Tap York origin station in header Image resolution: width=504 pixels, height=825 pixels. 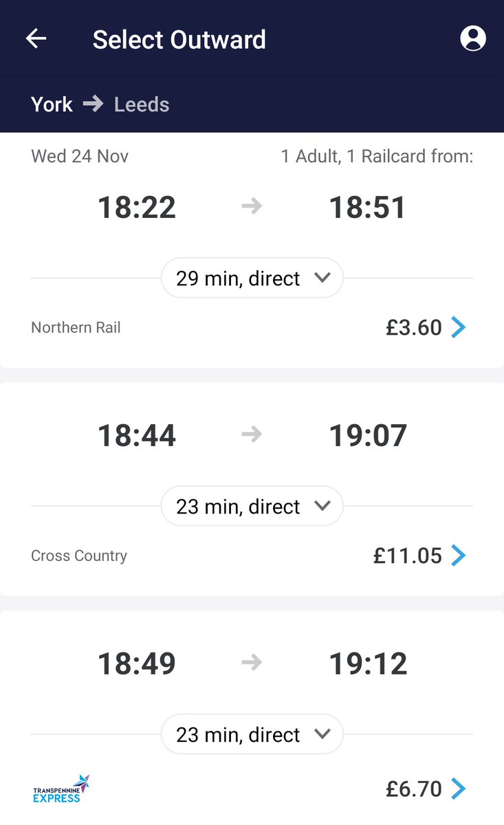pos(52,104)
